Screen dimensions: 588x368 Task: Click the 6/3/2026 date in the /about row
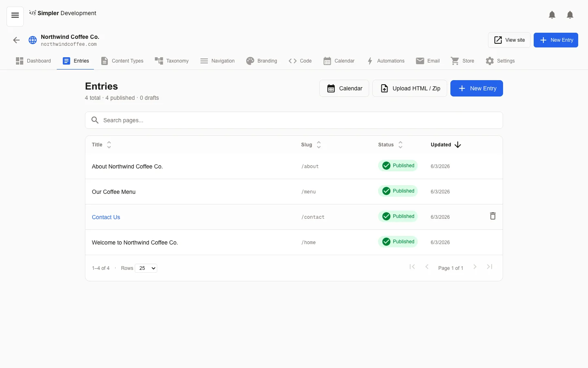440,166
